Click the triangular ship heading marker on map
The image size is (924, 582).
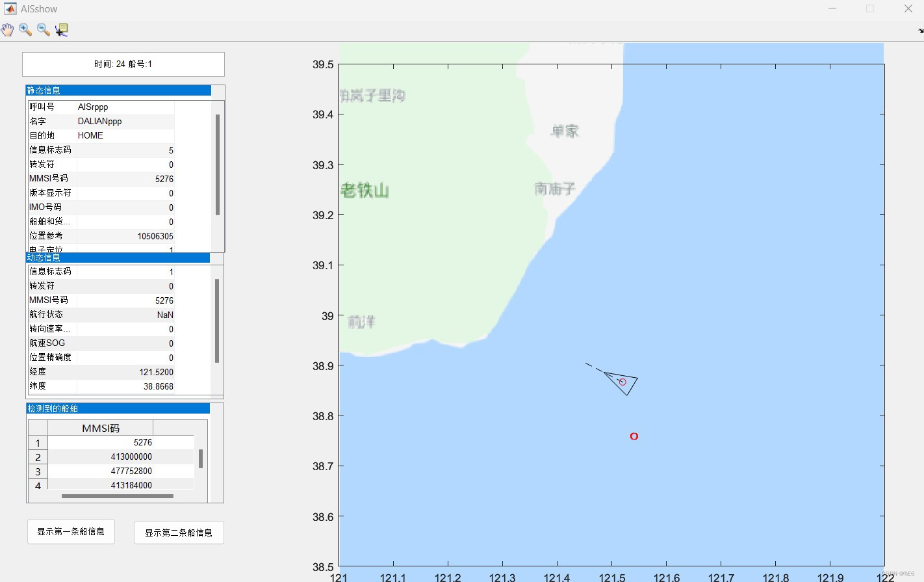621,383
